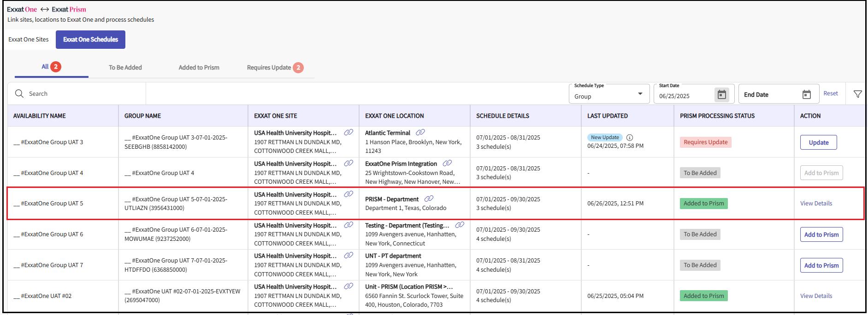Select the Added to Prism tab
The height and width of the screenshot is (315, 868).
pos(199,68)
